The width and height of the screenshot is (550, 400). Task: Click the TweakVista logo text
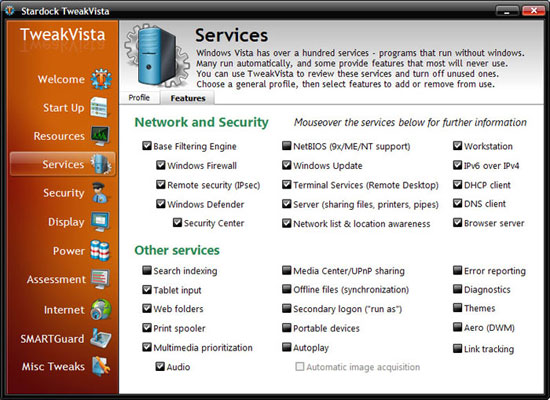tap(62, 34)
